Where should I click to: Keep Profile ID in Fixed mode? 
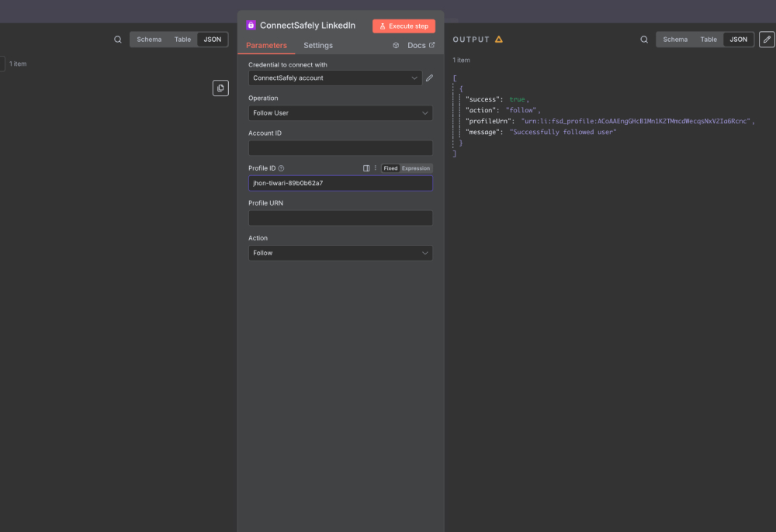point(390,168)
